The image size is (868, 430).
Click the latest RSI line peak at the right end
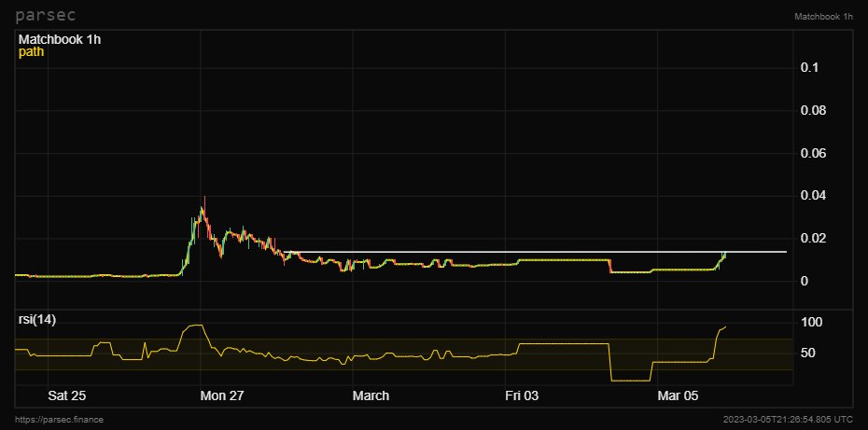(725, 326)
